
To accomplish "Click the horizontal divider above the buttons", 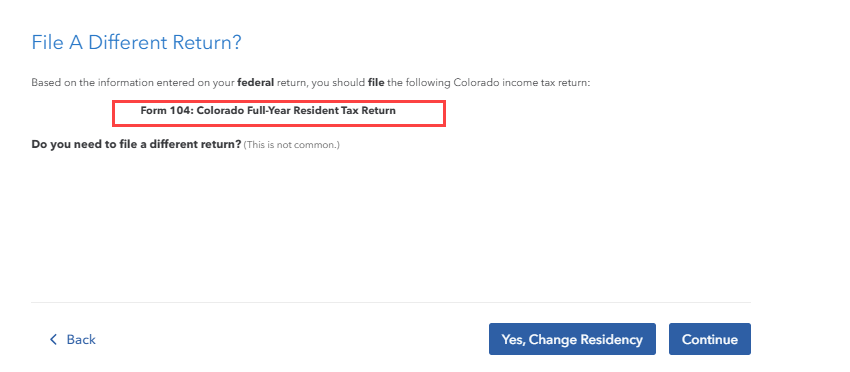I will click(x=391, y=302).
